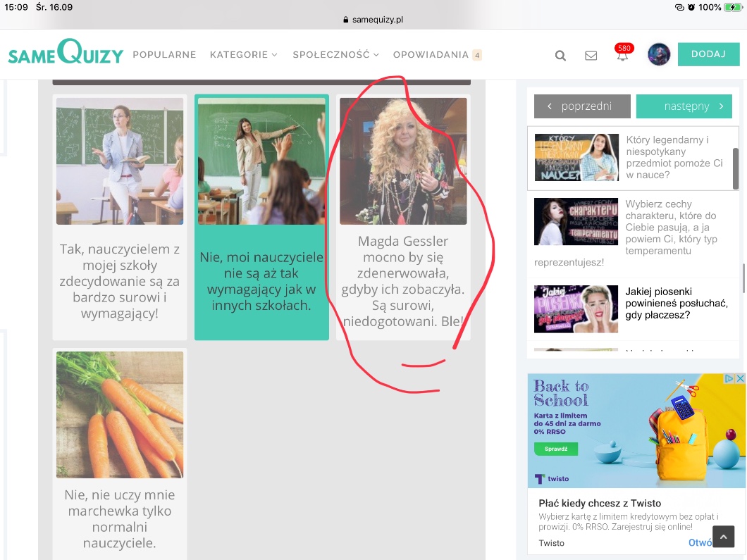
Task: Click the search magnifier icon
Action: 560,56
